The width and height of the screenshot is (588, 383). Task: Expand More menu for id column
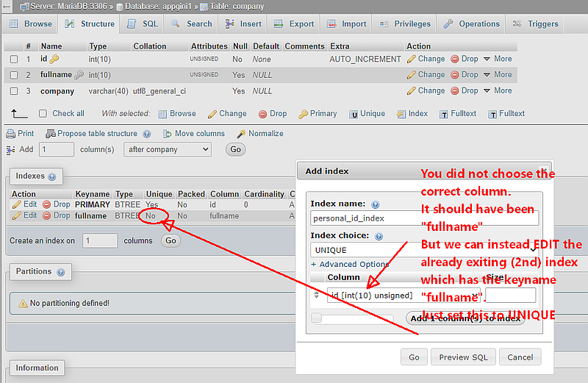click(498, 59)
